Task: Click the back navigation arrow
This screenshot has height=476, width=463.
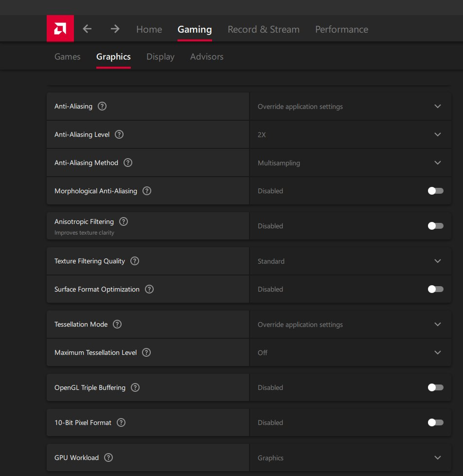Action: tap(87, 29)
